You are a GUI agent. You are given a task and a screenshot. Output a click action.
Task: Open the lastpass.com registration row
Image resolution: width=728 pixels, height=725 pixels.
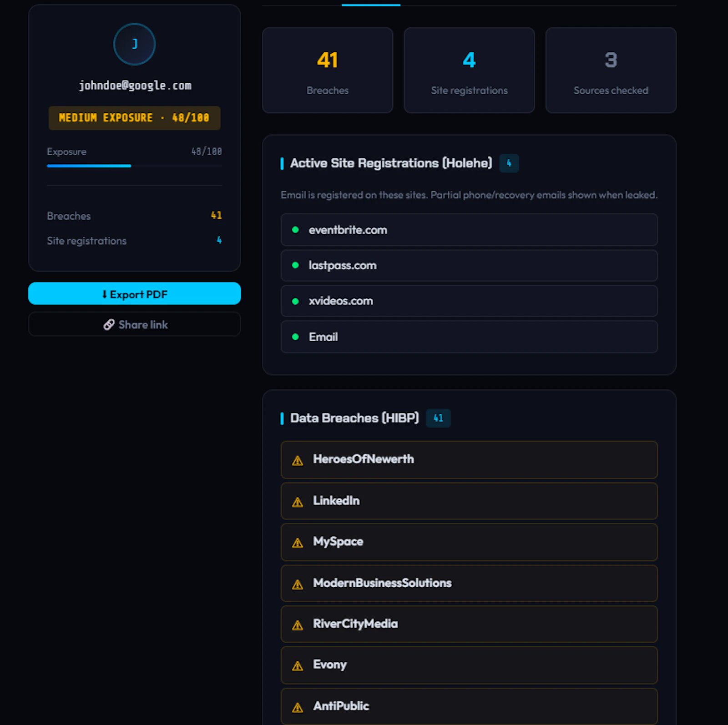point(469,265)
